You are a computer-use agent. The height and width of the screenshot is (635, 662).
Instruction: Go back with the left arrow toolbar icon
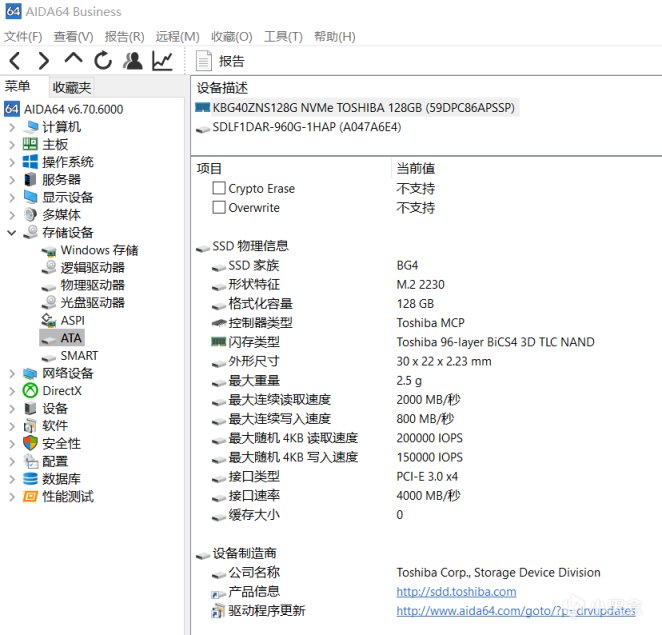[15, 61]
